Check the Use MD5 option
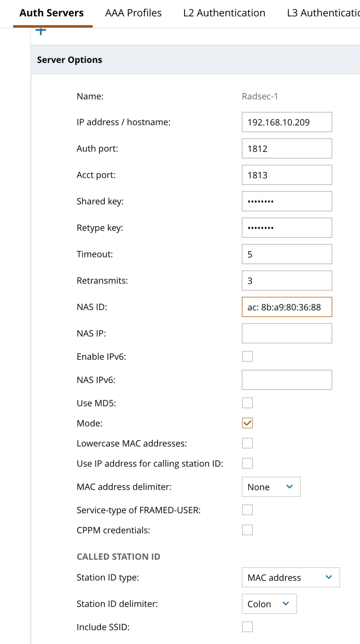The width and height of the screenshot is (360, 644). point(247,403)
